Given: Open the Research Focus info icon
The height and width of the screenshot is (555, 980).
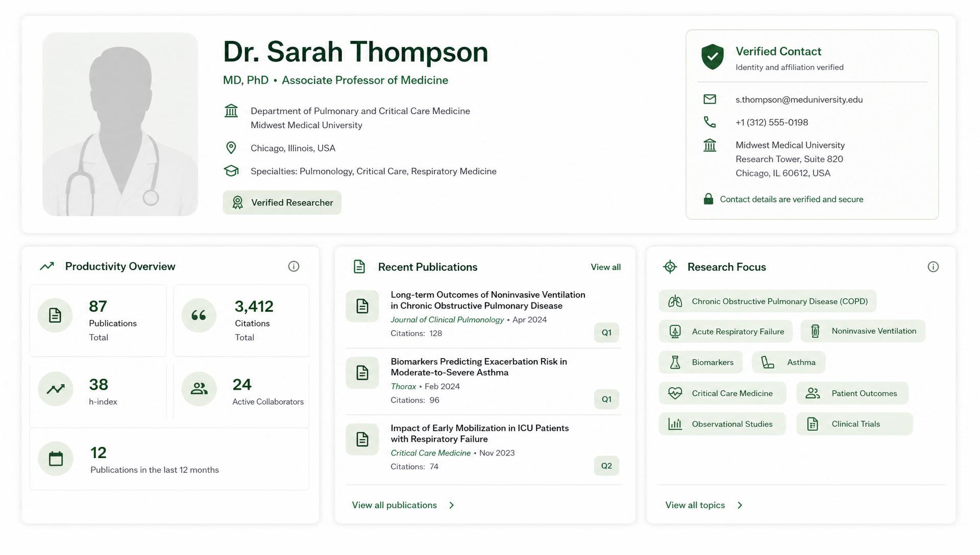Looking at the screenshot, I should 933,267.
